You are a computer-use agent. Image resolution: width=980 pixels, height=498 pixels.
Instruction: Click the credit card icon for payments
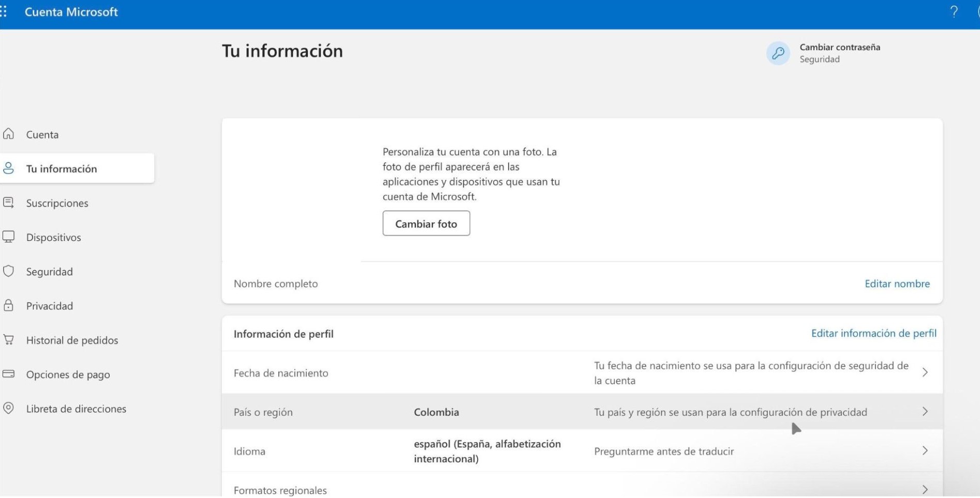(8, 374)
